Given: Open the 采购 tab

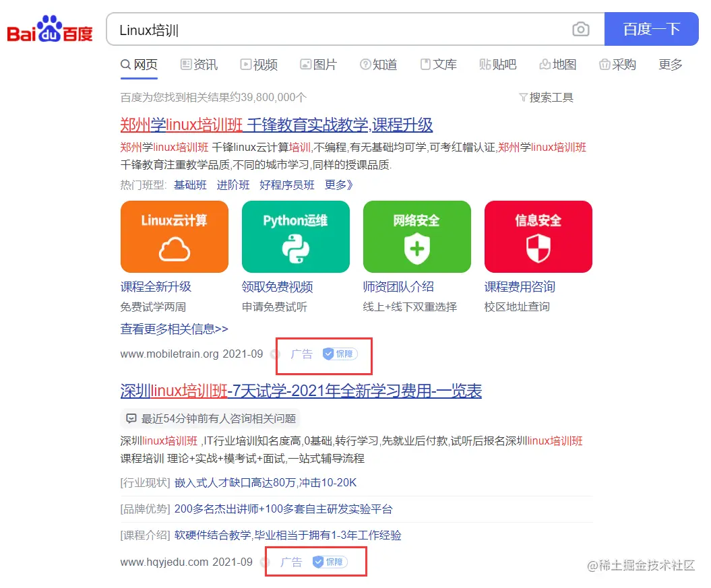Looking at the screenshot, I should tap(617, 65).
